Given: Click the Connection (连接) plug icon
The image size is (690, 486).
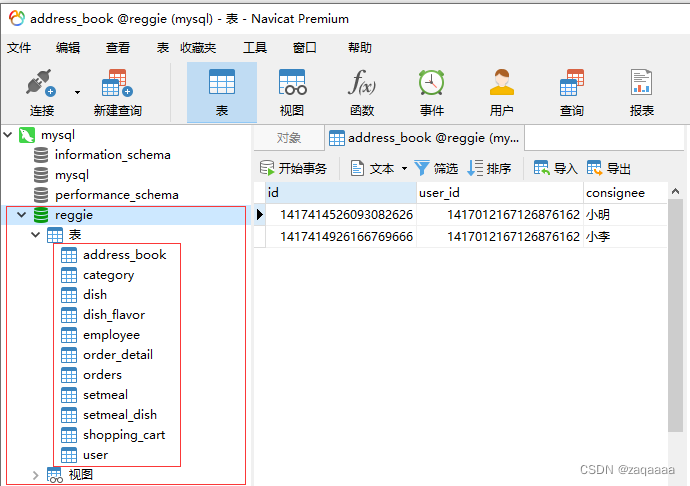Looking at the screenshot, I should coord(41,83).
